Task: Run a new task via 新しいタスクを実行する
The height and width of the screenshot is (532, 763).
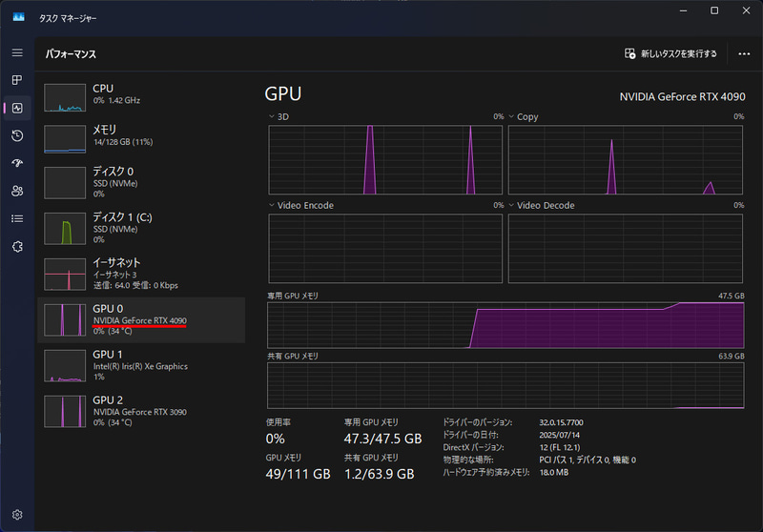Action: pyautogui.click(x=670, y=53)
